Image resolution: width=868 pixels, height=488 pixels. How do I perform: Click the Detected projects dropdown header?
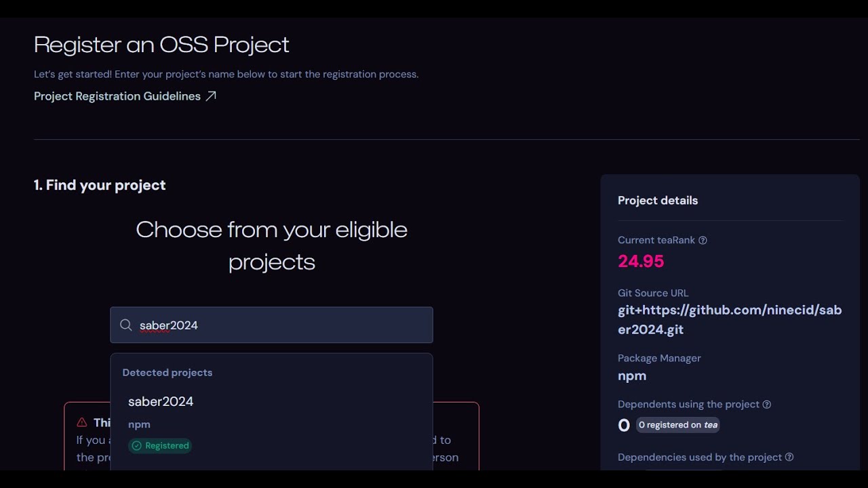click(167, 373)
